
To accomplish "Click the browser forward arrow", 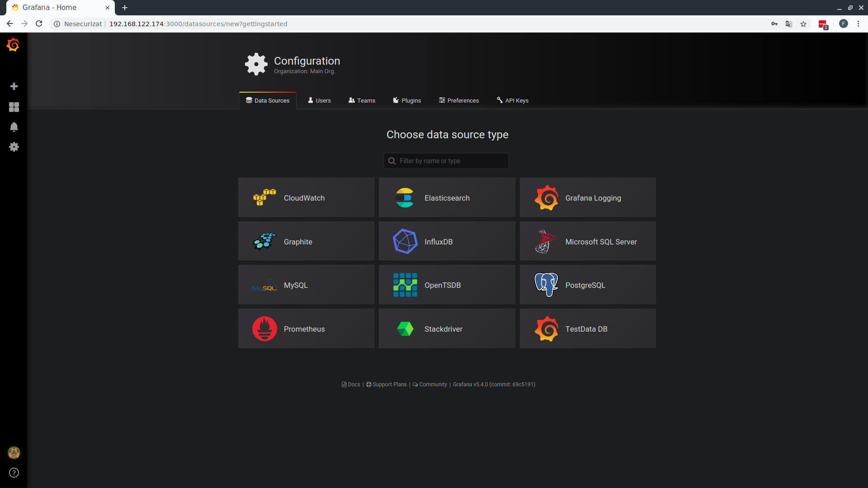I will click(x=24, y=23).
